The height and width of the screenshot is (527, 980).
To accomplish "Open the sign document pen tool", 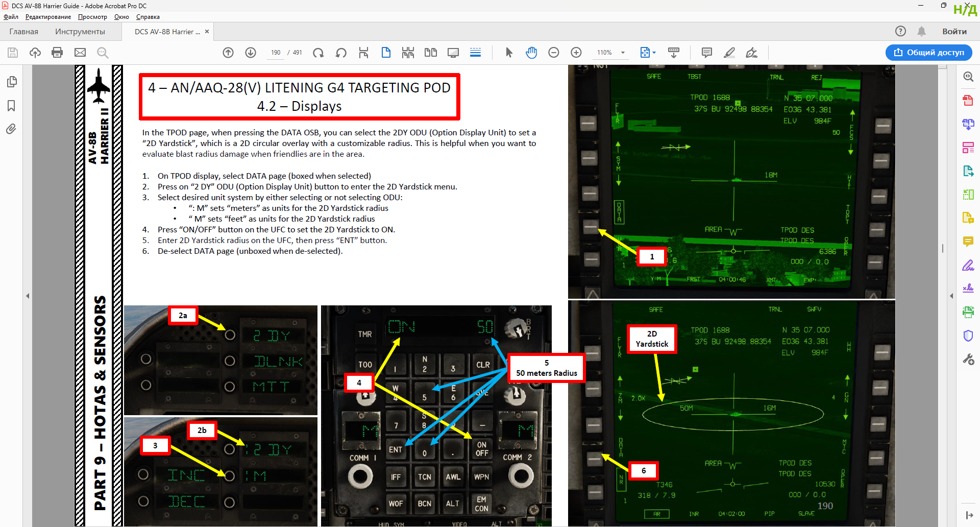I will 752,53.
